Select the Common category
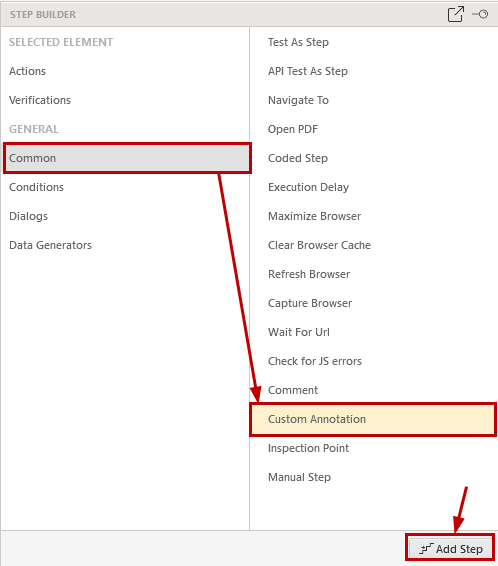 [x=127, y=158]
